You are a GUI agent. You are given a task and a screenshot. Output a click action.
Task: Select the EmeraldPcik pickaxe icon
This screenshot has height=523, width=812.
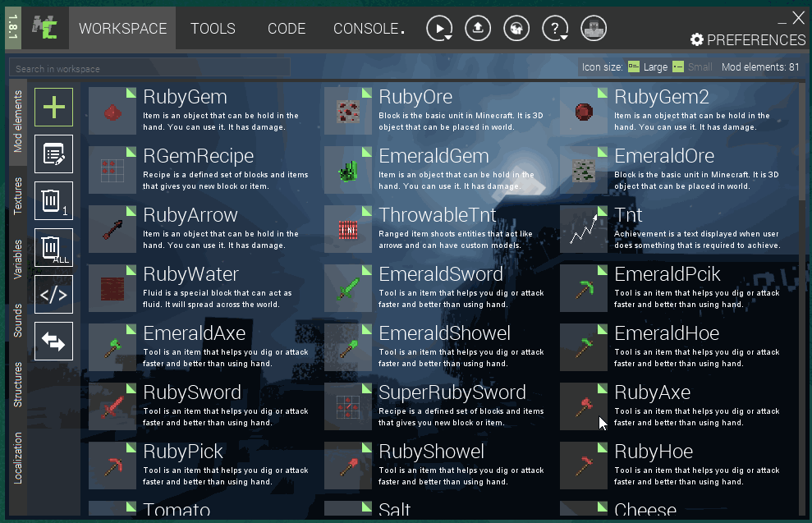point(584,288)
